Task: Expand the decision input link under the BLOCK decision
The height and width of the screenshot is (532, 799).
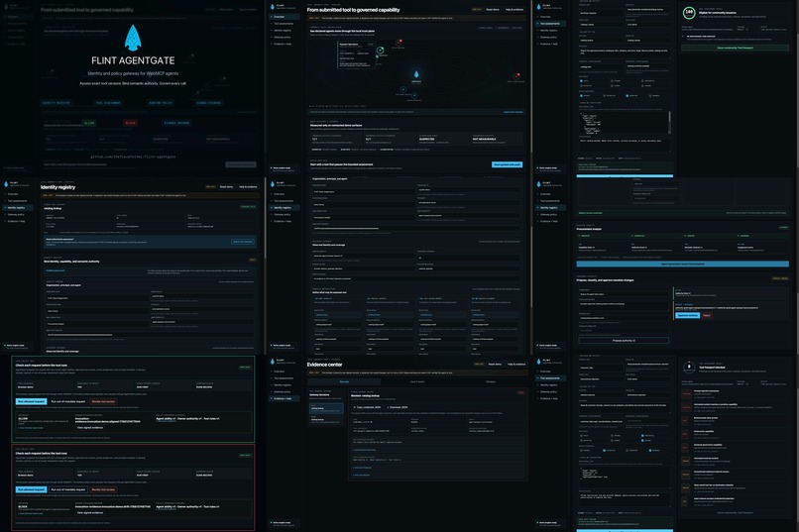Action: click(31, 513)
